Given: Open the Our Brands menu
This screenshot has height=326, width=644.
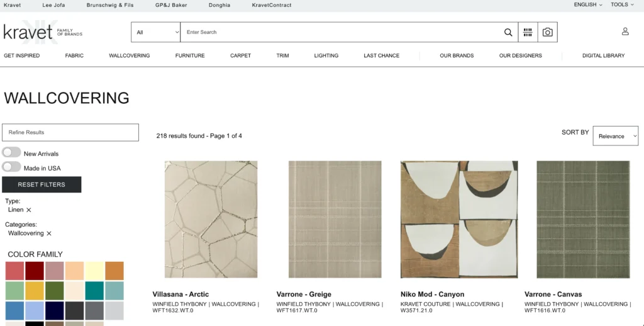Looking at the screenshot, I should click(x=457, y=55).
